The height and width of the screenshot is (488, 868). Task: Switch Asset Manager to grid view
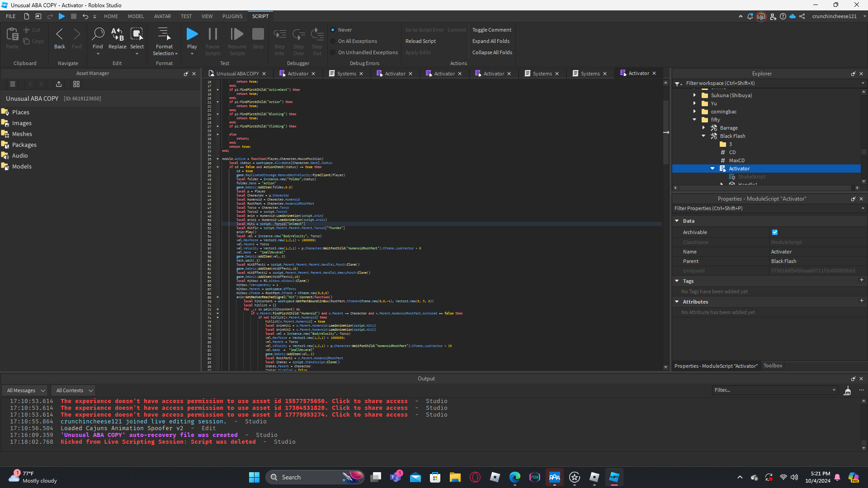(x=76, y=84)
